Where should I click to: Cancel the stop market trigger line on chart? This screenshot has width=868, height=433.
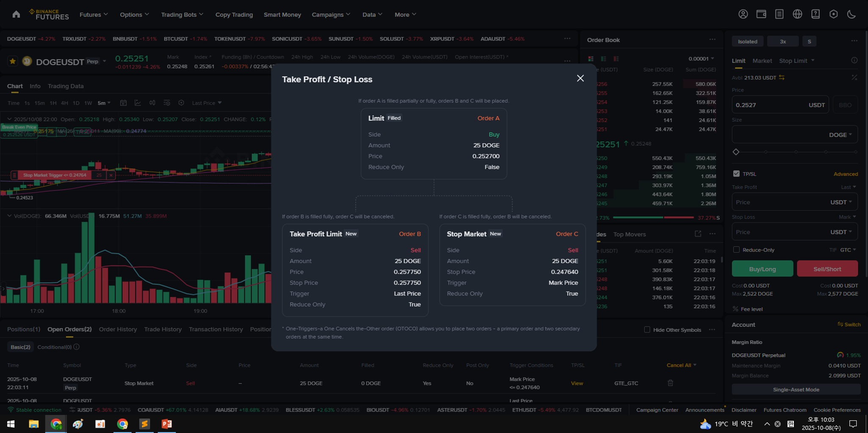click(x=111, y=175)
